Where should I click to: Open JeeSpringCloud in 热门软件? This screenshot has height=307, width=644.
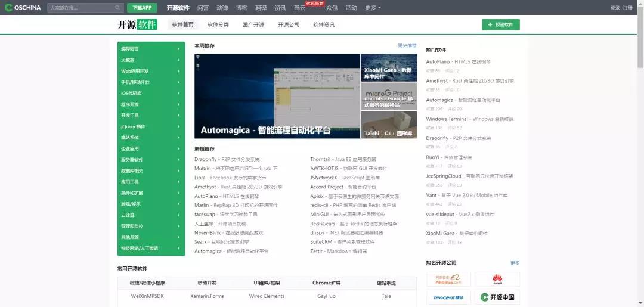pyautogui.click(x=469, y=176)
